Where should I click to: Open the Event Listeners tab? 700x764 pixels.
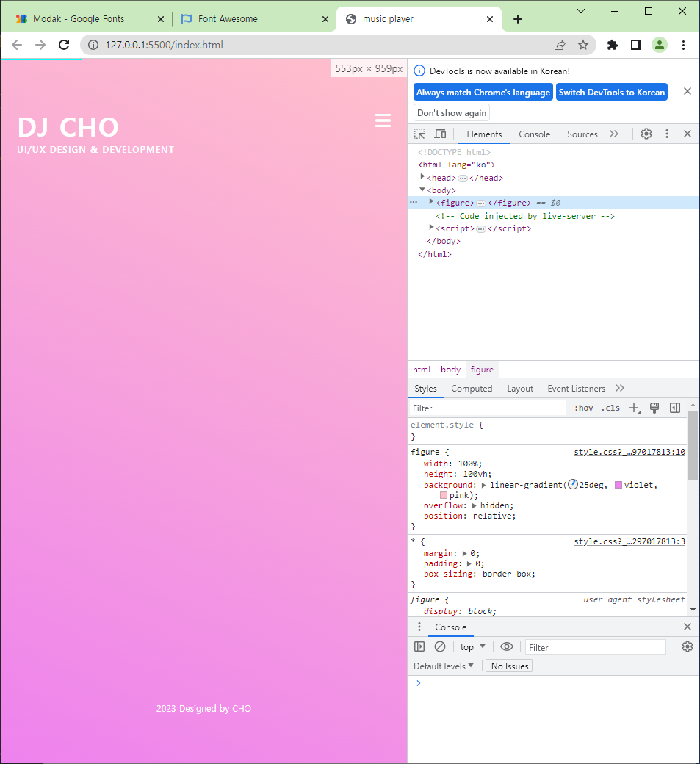click(576, 389)
